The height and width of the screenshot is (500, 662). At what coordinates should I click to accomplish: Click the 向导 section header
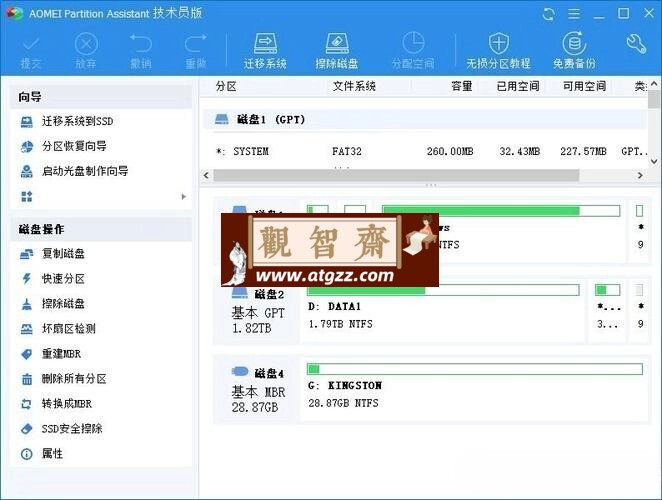click(100, 97)
